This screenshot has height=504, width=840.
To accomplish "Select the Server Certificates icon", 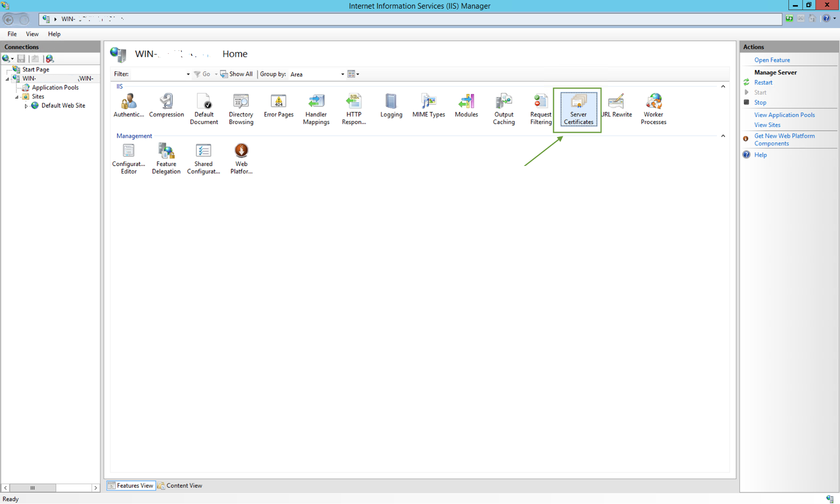I will click(x=579, y=109).
